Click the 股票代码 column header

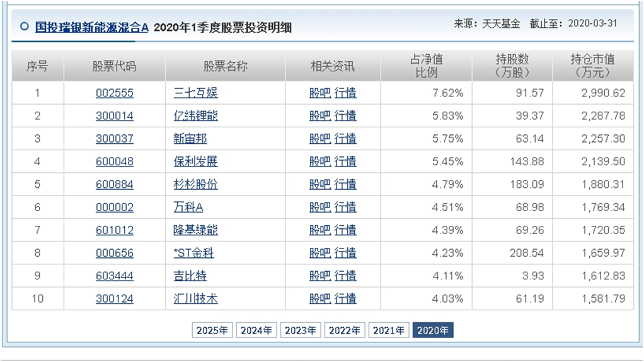point(114,66)
